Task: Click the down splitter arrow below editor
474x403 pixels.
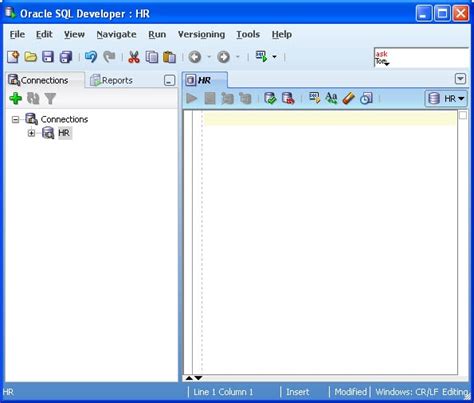Action: click(x=198, y=378)
